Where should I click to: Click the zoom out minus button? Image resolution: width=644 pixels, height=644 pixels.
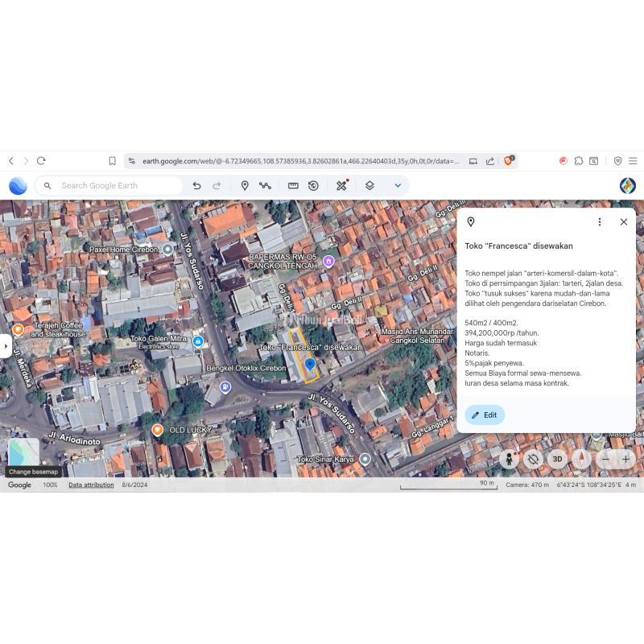coord(606,459)
